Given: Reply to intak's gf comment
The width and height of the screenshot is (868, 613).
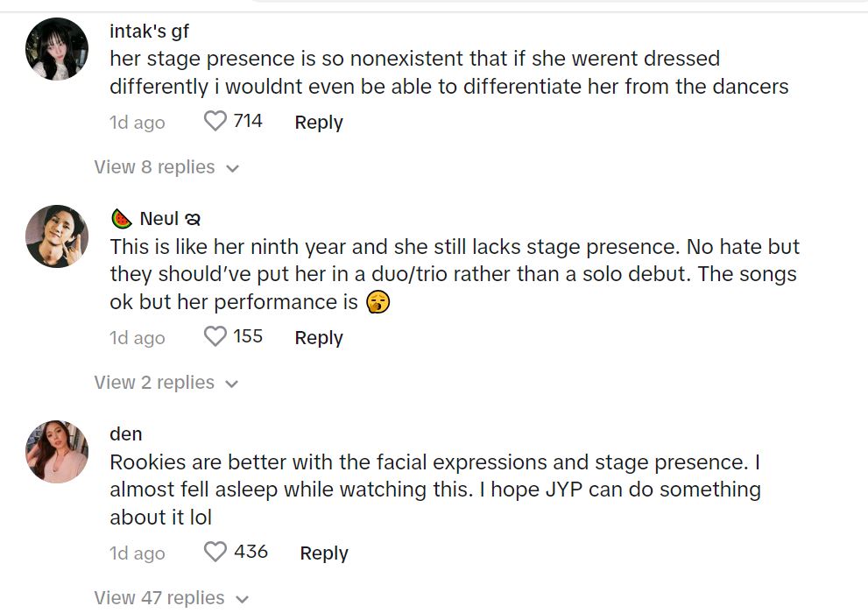Looking at the screenshot, I should [319, 123].
